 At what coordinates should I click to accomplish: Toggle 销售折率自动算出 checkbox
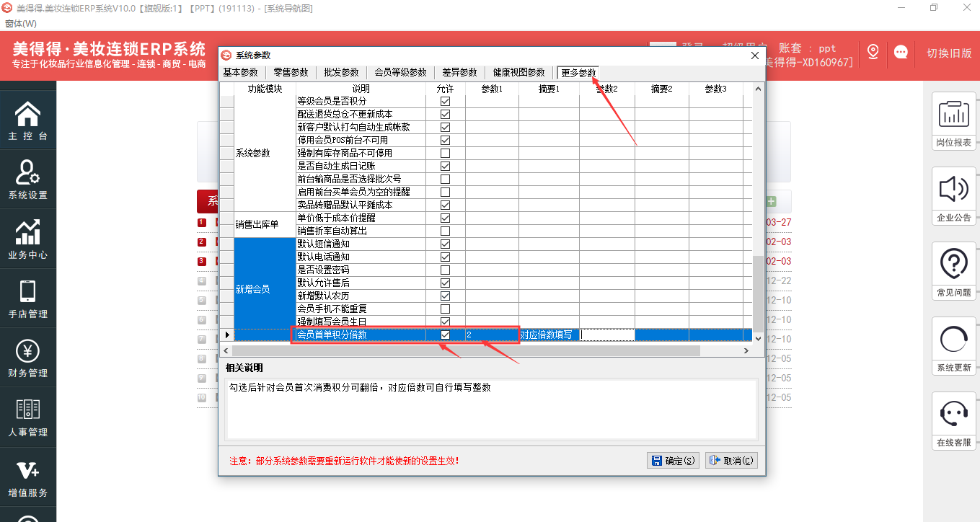445,231
